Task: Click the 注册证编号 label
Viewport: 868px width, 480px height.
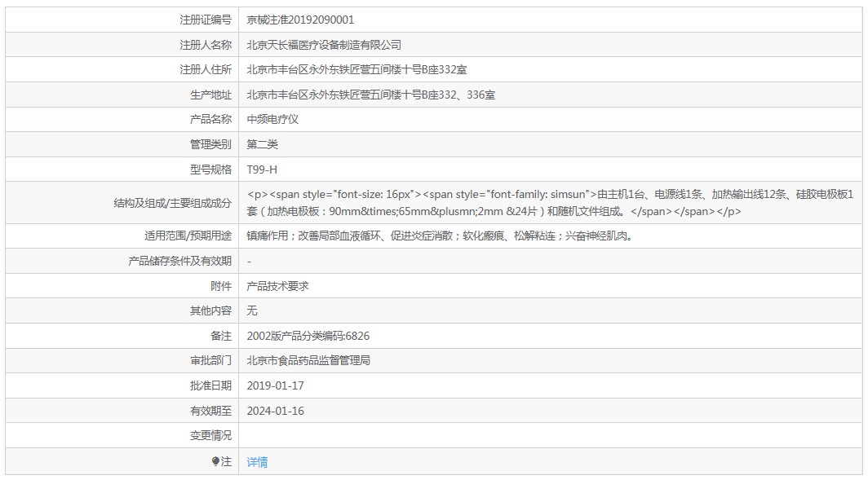Action: (206, 20)
